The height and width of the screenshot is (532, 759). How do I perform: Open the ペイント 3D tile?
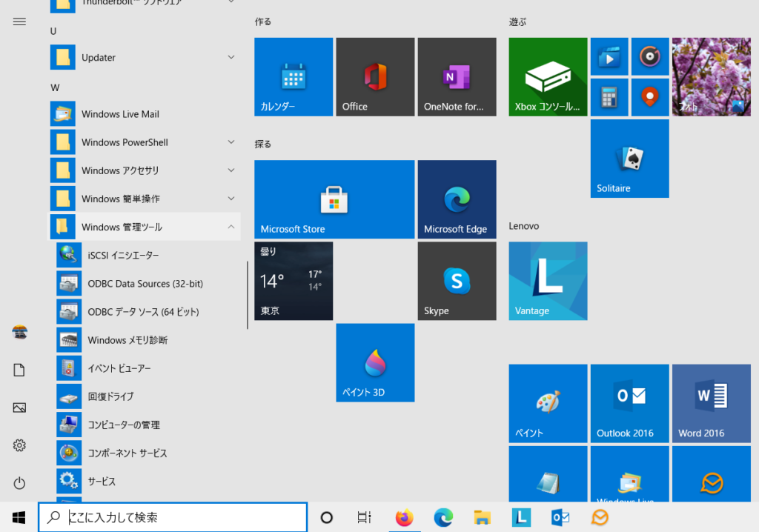[x=375, y=362]
